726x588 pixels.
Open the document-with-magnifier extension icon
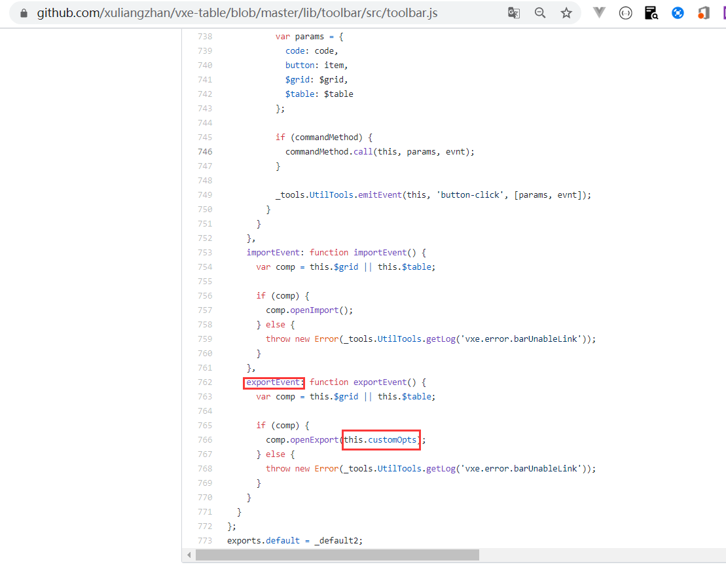coord(651,12)
